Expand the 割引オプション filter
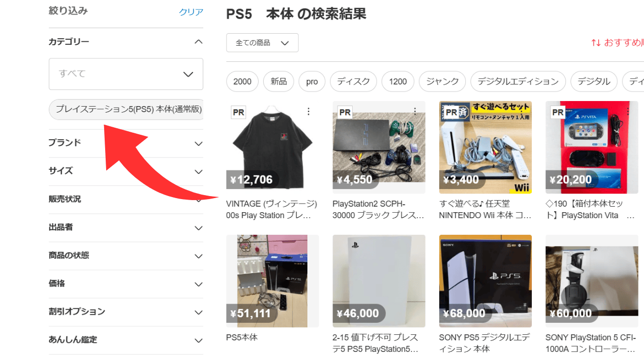The height and width of the screenshot is (362, 644). click(198, 312)
